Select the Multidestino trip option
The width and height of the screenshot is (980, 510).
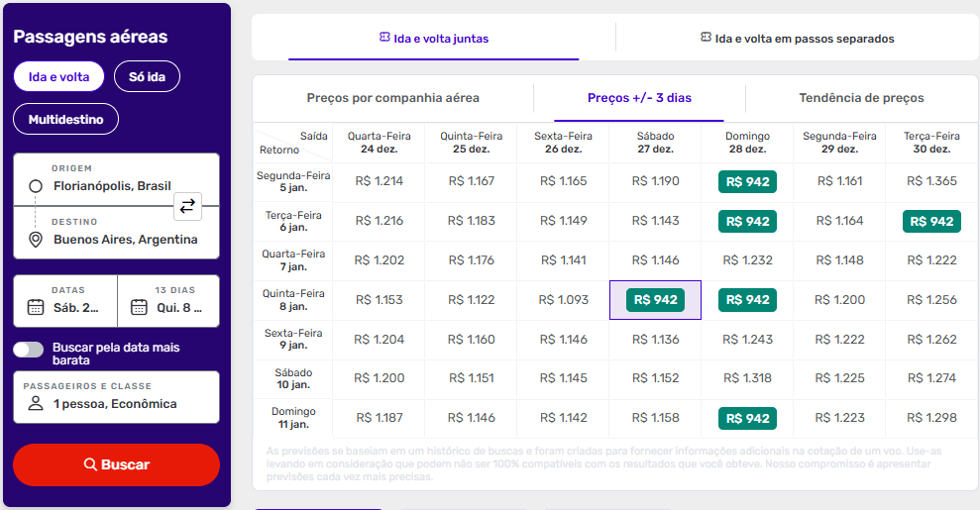pos(65,119)
